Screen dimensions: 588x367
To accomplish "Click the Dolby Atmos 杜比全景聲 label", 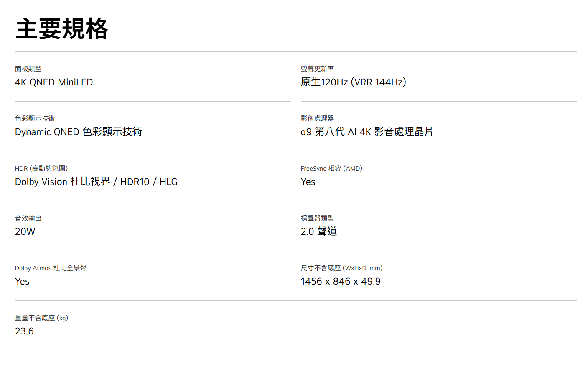I will point(51,268).
